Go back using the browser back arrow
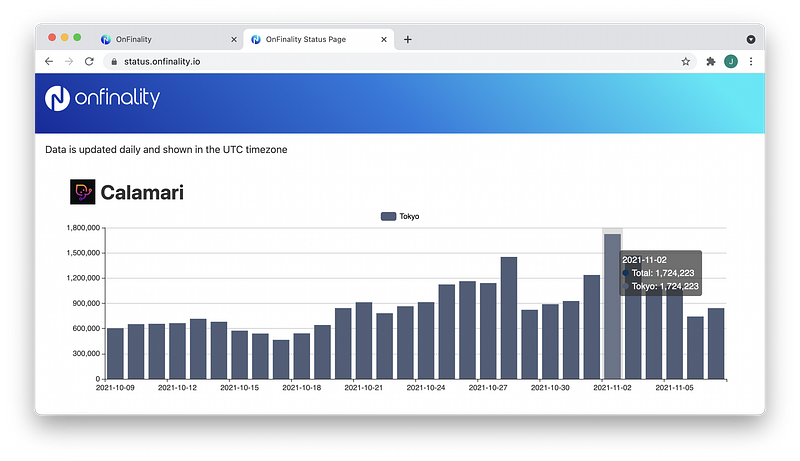Viewport: 800px width, 461px height. [49, 61]
